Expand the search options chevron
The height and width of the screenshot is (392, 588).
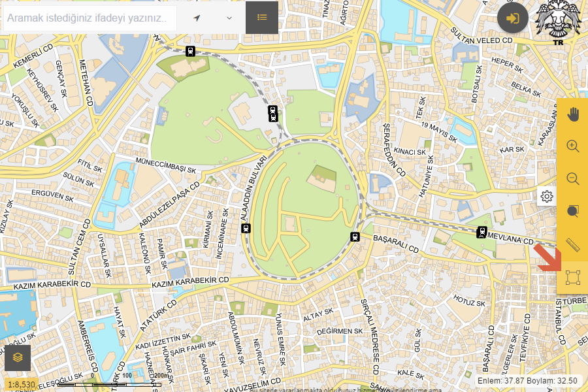point(229,18)
